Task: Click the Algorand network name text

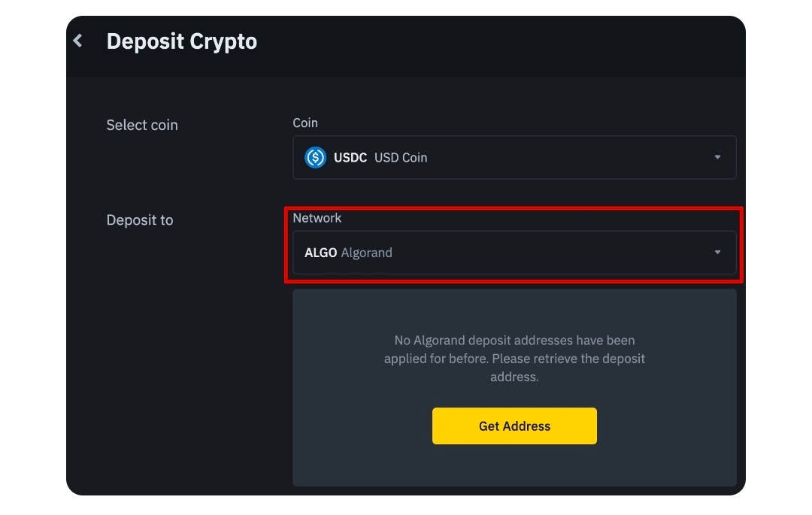Action: click(x=367, y=253)
